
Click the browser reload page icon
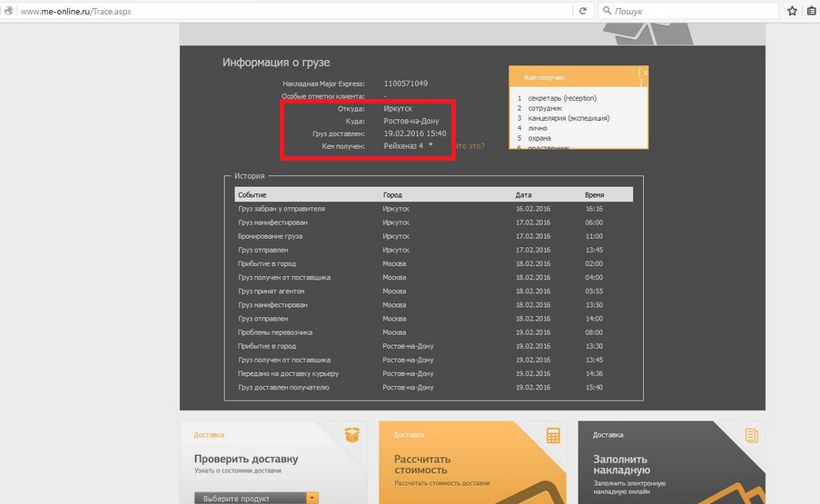(x=581, y=11)
